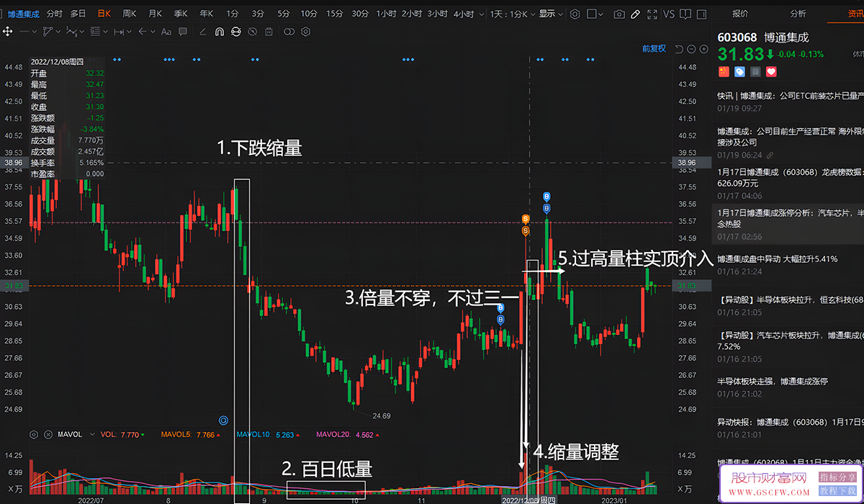Delete drawings with the trash icon

coord(269,31)
